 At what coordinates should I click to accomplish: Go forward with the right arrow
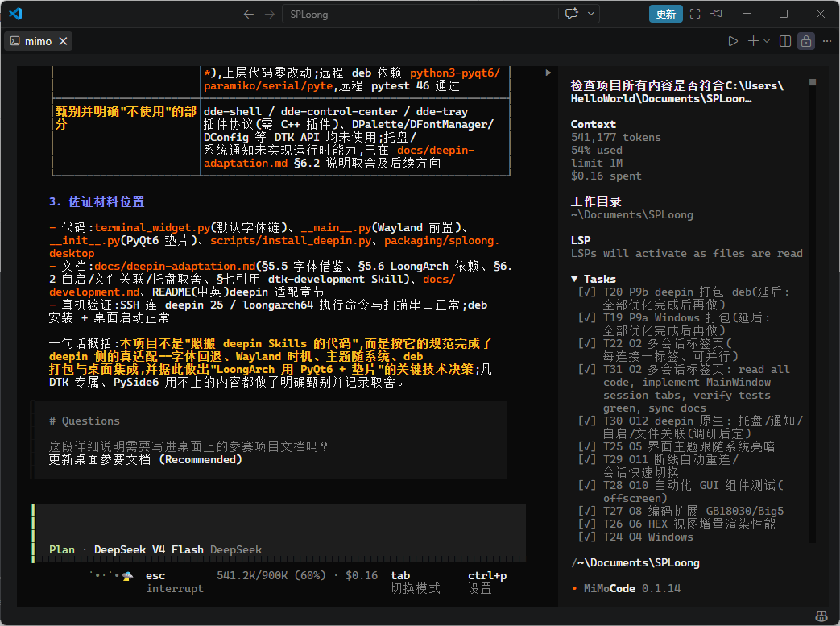(270, 14)
